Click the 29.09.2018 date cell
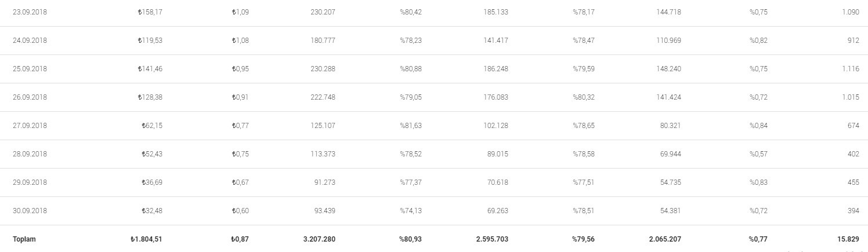This screenshot has height=252, width=868. pyautogui.click(x=30, y=182)
